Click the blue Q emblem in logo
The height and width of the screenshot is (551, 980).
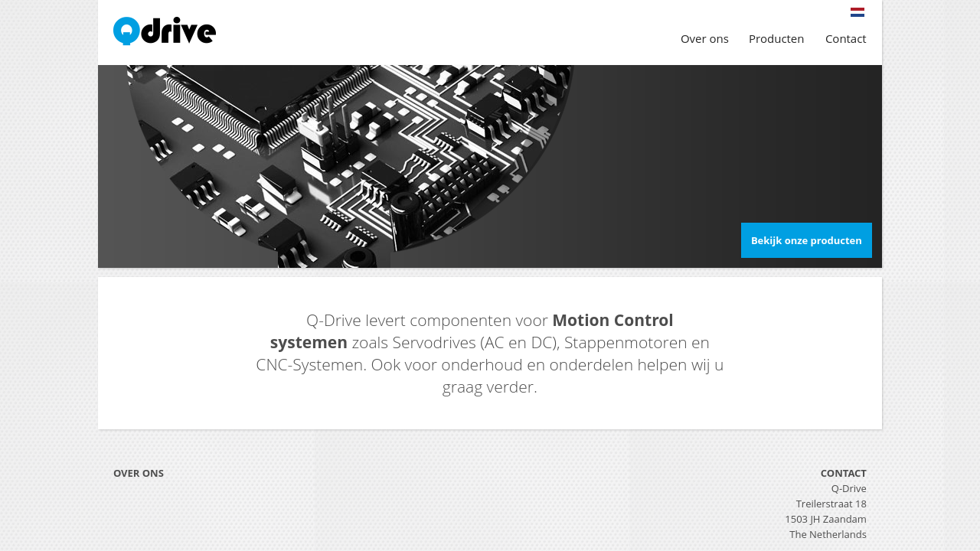click(x=127, y=31)
